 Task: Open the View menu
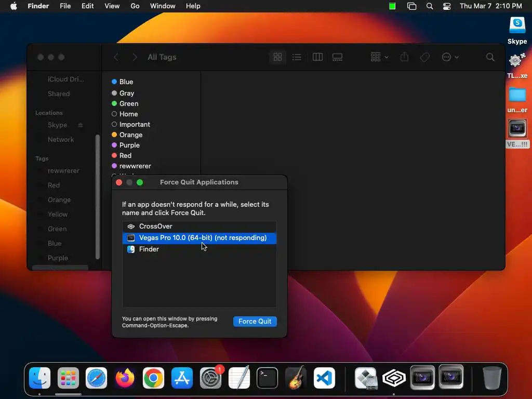coord(112,6)
